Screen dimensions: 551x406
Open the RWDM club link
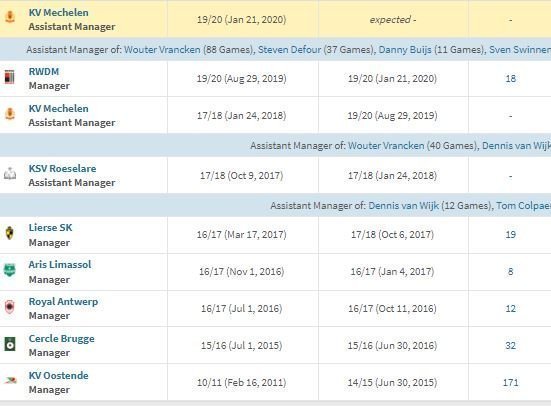44,72
